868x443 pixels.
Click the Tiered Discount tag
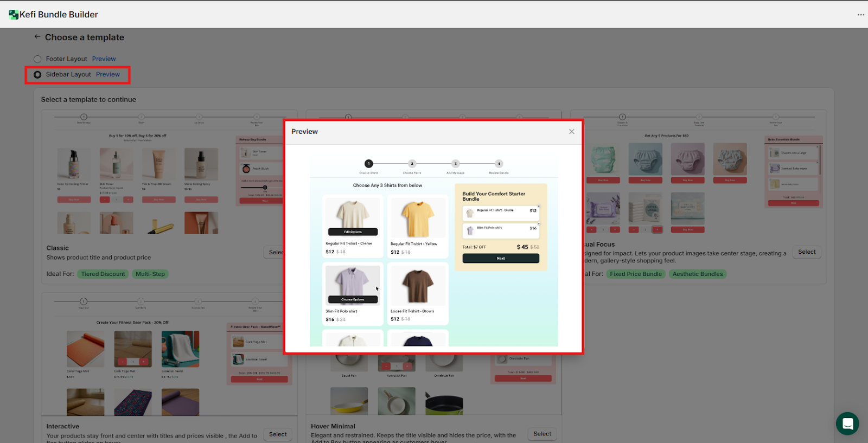coord(103,274)
